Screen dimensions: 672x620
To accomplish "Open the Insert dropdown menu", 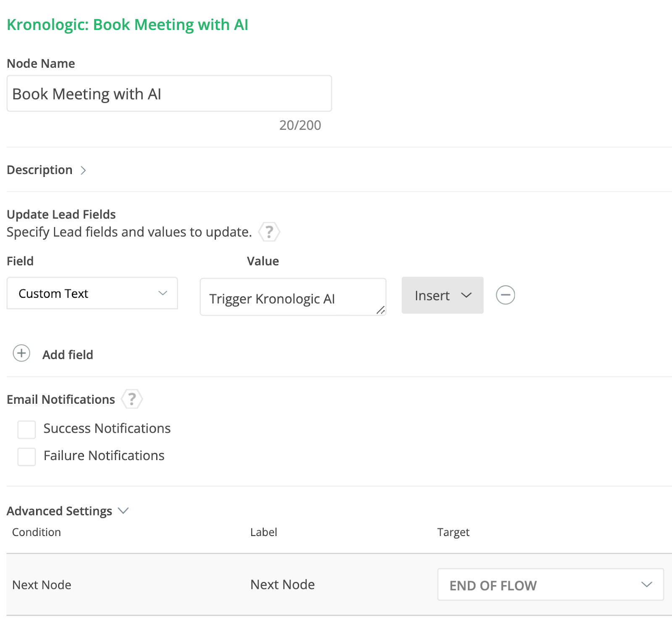I will [442, 295].
